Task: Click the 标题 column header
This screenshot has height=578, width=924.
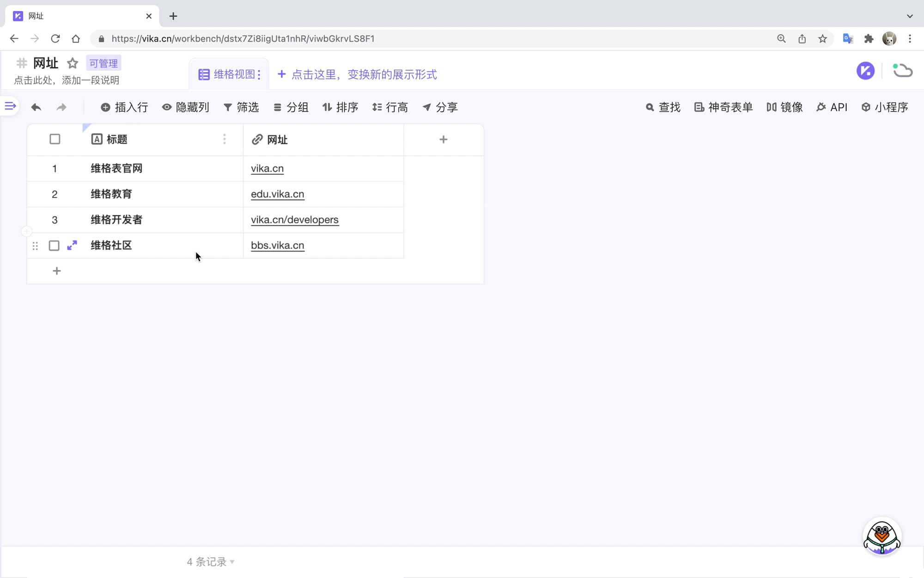Action: [163, 140]
